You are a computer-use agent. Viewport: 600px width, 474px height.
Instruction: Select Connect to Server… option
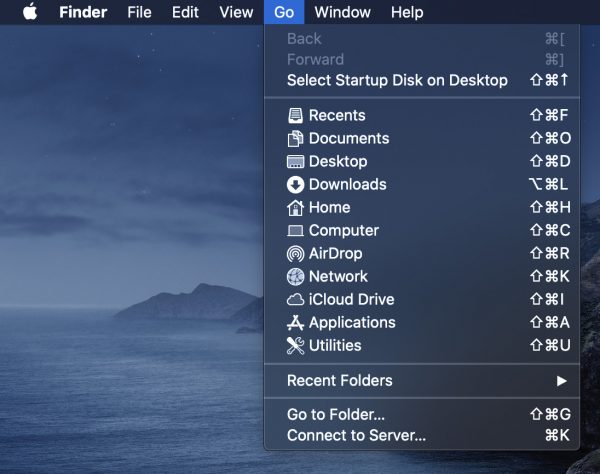[356, 435]
